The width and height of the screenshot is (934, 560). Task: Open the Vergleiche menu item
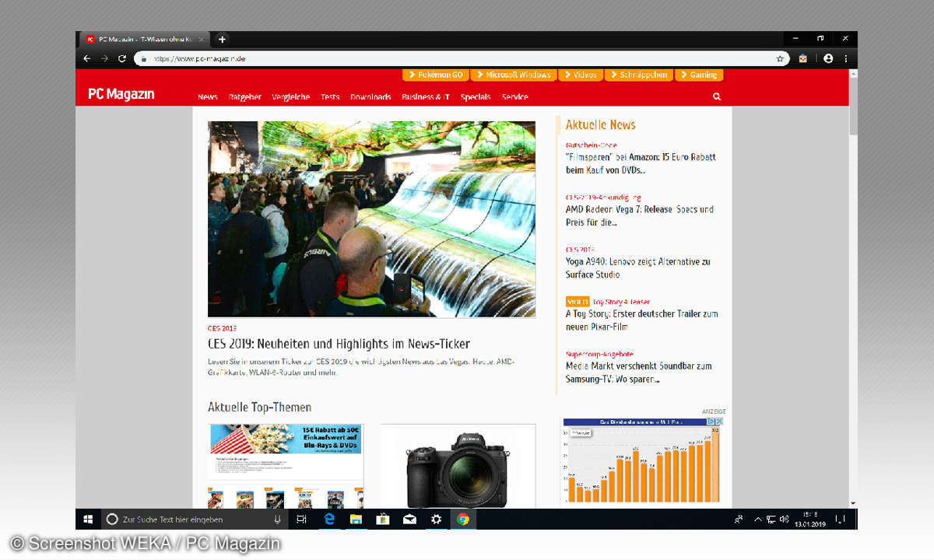coord(291,97)
